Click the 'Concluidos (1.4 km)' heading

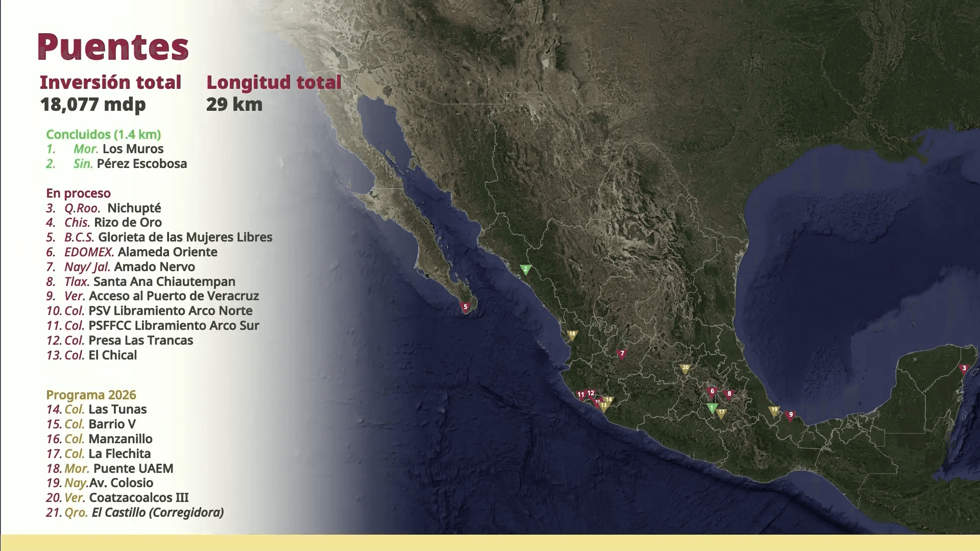103,134
